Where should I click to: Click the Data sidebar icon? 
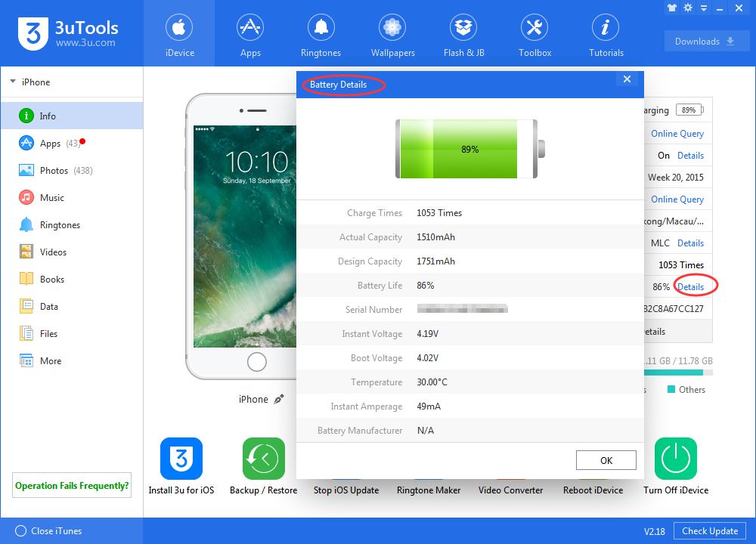[x=26, y=306]
